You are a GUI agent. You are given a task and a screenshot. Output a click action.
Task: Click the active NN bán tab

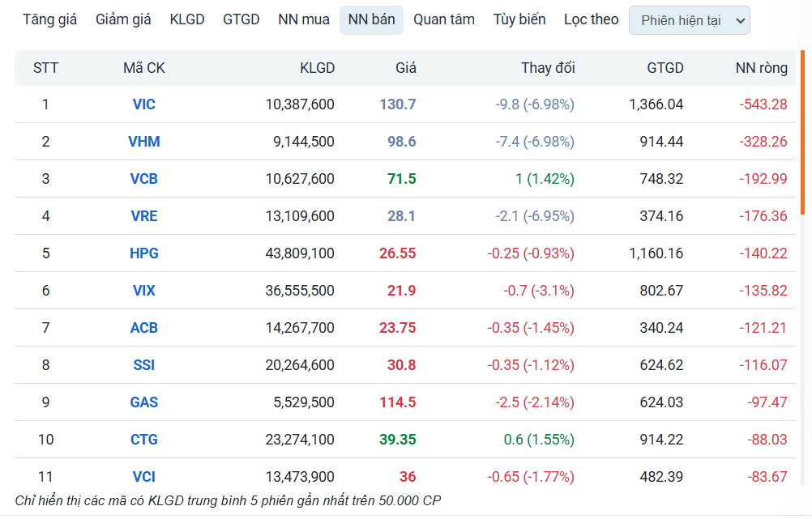coord(371,19)
